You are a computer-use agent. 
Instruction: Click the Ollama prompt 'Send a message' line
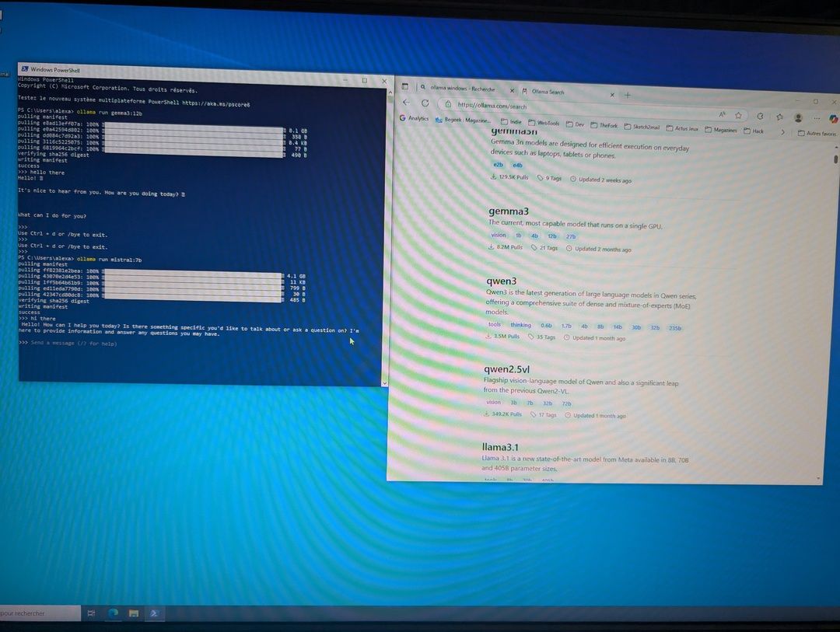tap(74, 343)
